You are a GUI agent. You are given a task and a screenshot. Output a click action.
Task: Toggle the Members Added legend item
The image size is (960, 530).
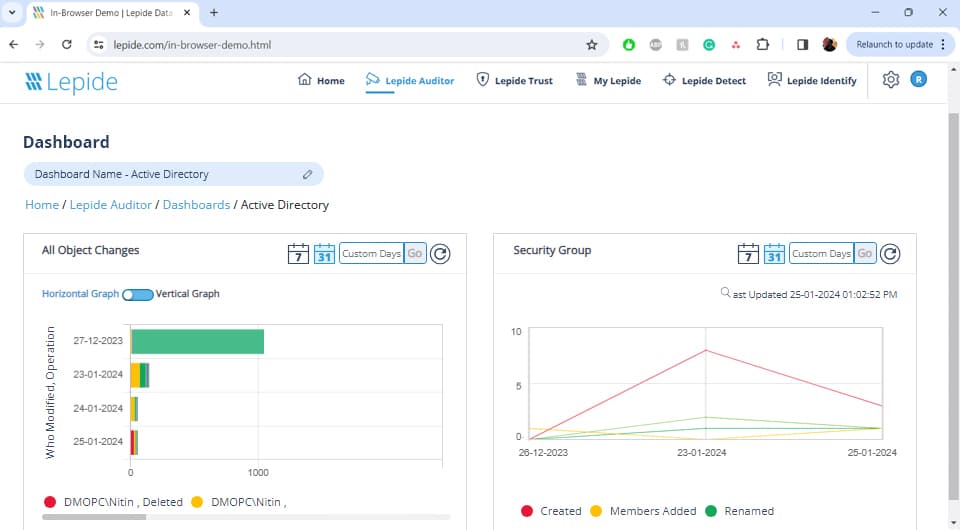click(x=643, y=511)
